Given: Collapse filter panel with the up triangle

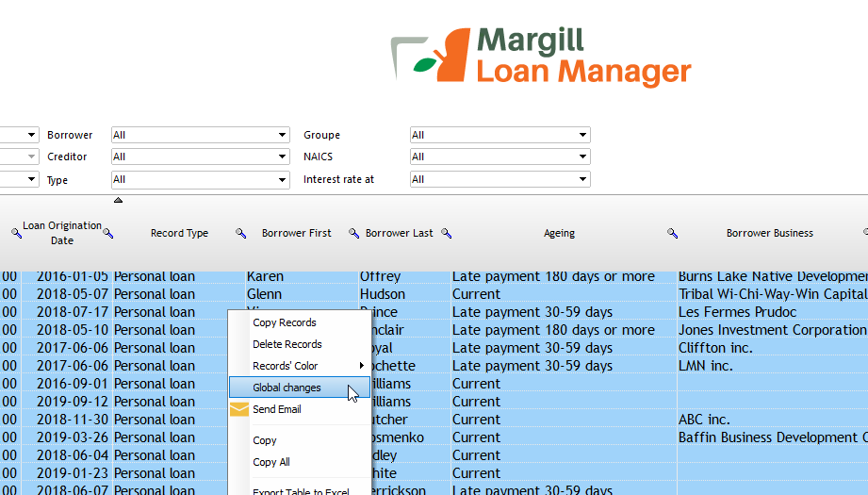Looking at the screenshot, I should pyautogui.click(x=118, y=200).
